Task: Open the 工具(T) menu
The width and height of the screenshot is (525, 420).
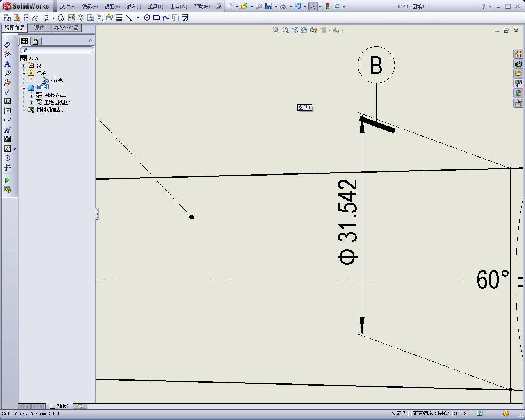Action: pos(155,6)
